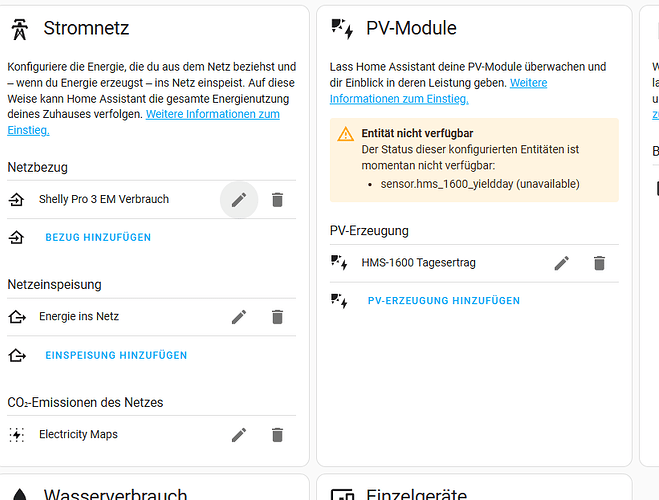Click the CO₂-Emissionen des Netzes heading
The height and width of the screenshot is (500, 659).
(85, 403)
